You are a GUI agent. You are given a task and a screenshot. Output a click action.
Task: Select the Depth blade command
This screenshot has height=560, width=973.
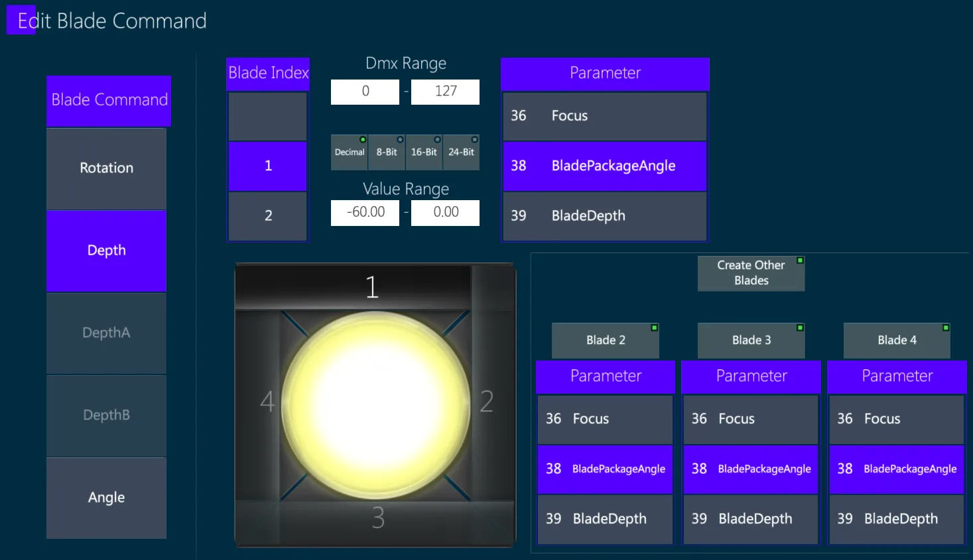tap(106, 251)
